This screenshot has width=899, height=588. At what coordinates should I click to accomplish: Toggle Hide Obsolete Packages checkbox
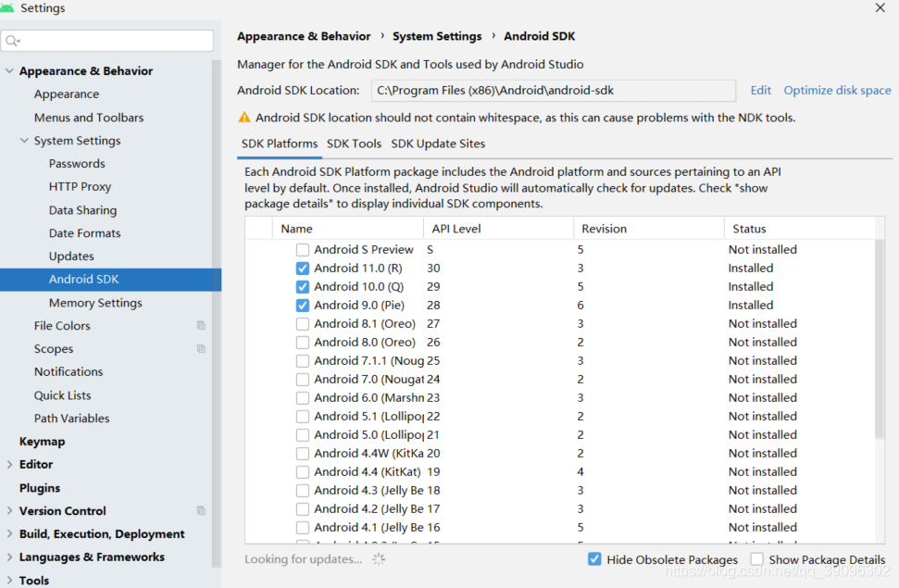click(x=594, y=559)
